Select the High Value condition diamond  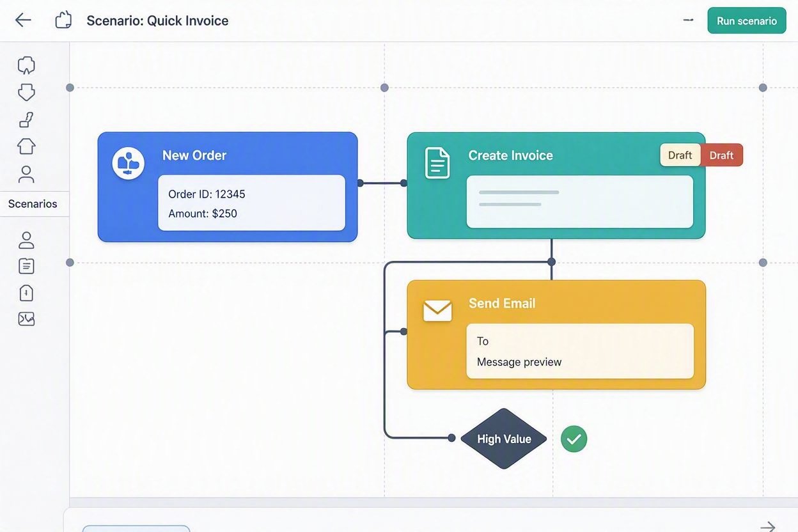(504, 439)
